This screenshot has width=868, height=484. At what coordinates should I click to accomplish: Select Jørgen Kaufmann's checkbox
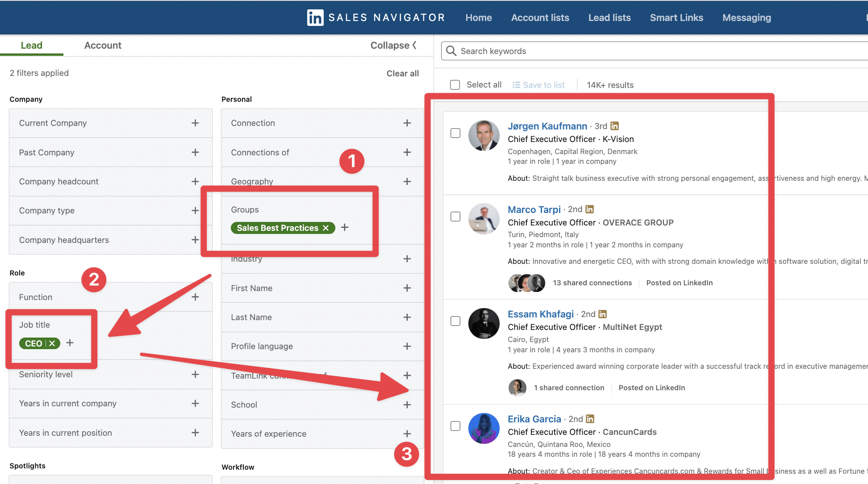click(455, 134)
